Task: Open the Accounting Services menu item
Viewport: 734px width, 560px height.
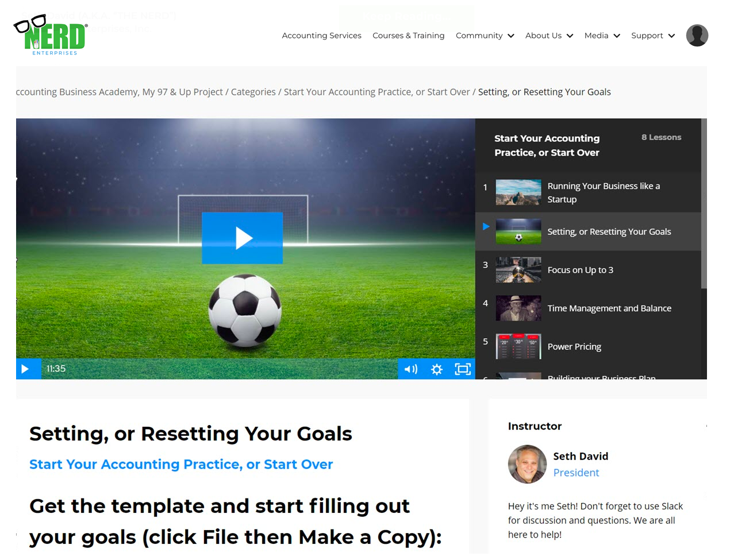Action: pos(321,36)
